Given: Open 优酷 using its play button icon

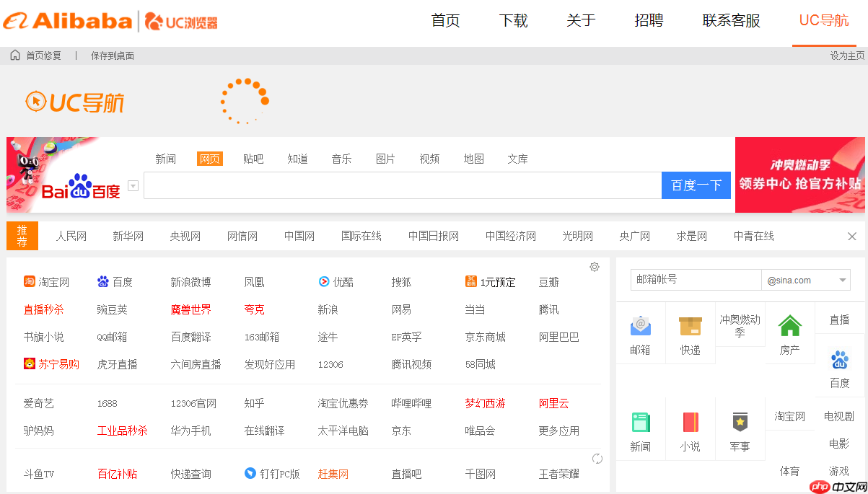Looking at the screenshot, I should pyautogui.click(x=323, y=282).
